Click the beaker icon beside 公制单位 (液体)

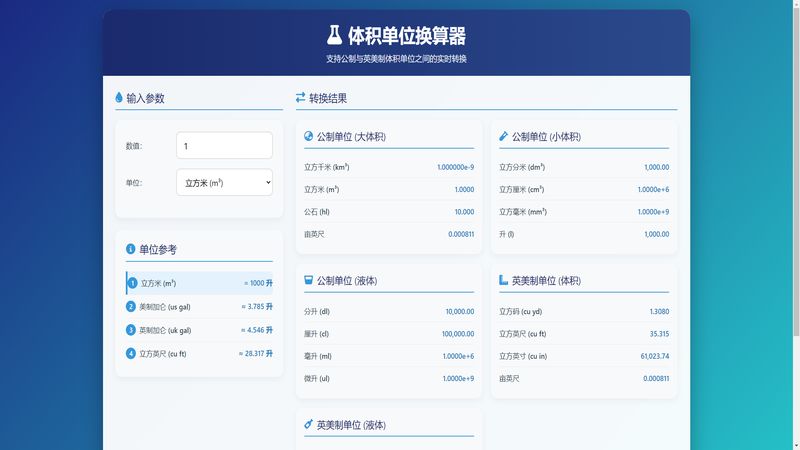point(308,280)
